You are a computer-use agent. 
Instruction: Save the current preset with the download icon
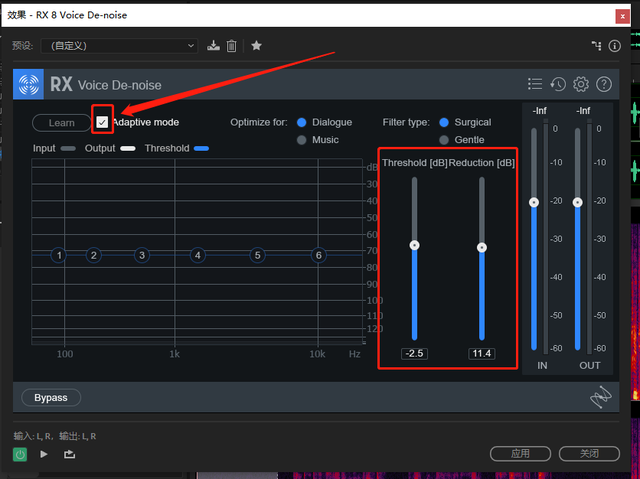point(213,46)
